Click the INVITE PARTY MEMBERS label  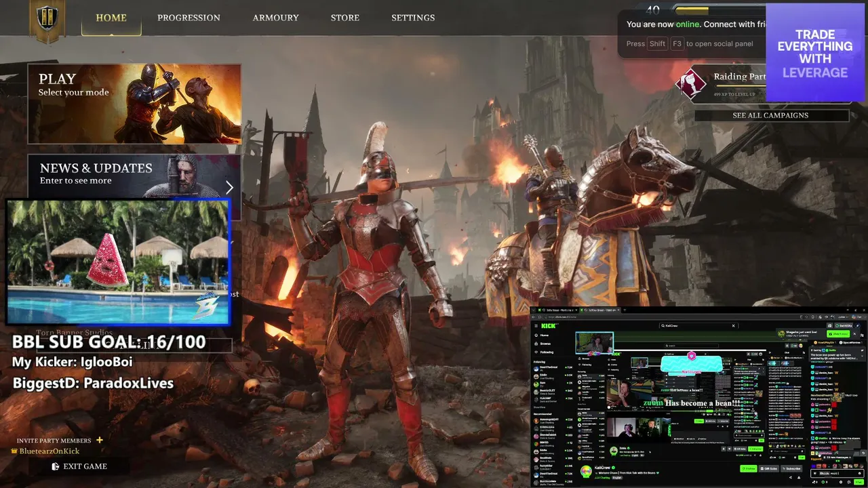click(54, 441)
